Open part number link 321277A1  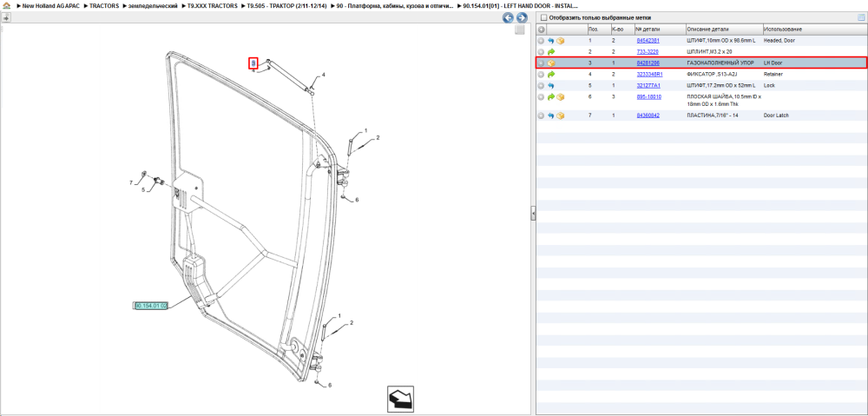click(x=648, y=86)
